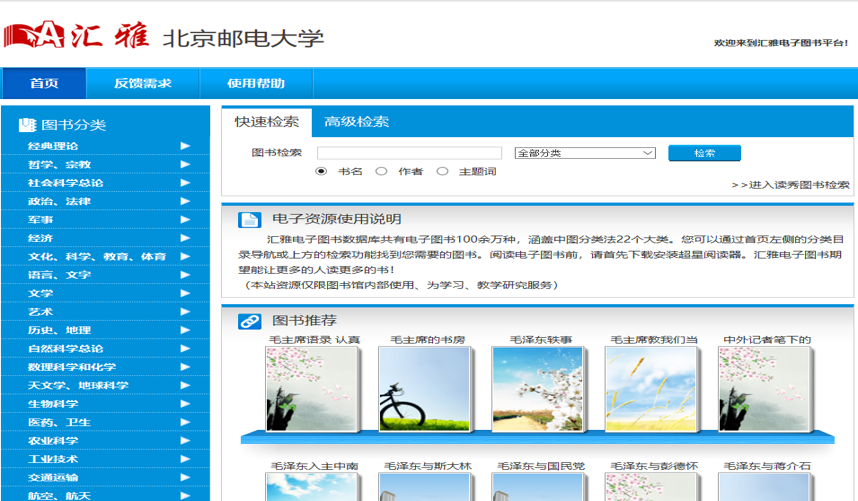This screenshot has height=501, width=858.
Task: Click the 图书检索 text input field
Action: 410,153
